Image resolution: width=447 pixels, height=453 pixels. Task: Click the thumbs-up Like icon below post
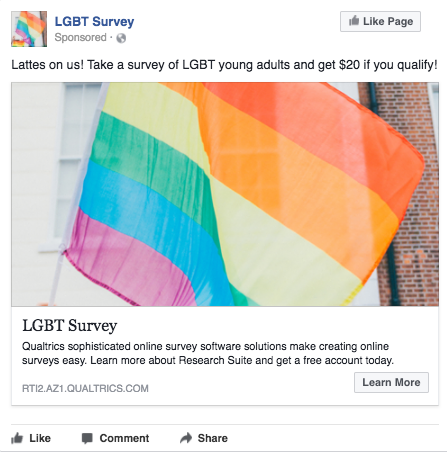click(17, 438)
